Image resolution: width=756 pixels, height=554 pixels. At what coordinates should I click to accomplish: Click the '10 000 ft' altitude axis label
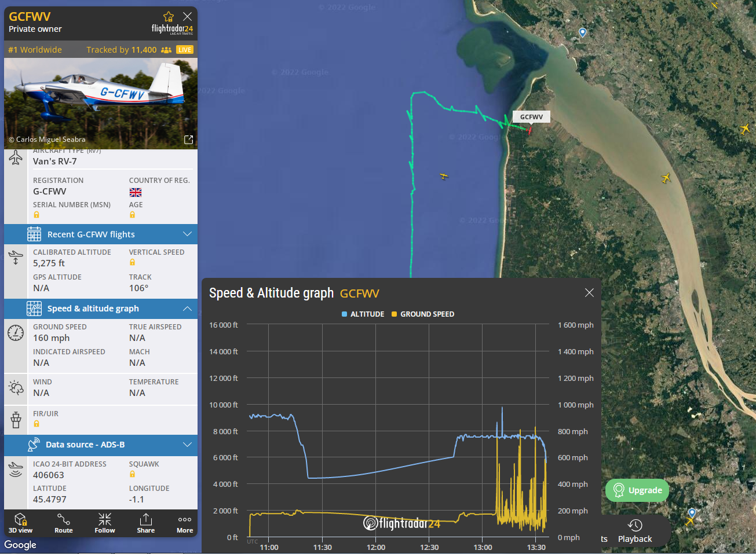tap(224, 405)
